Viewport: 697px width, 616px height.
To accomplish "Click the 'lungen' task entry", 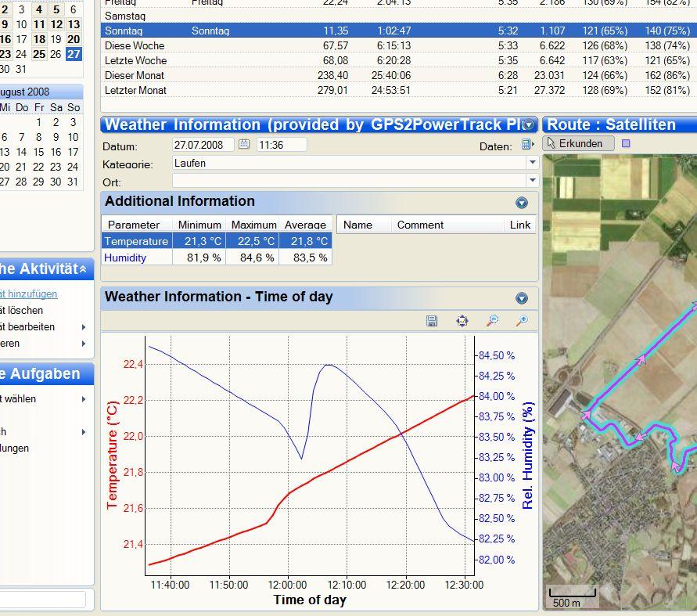I will 15,448.
